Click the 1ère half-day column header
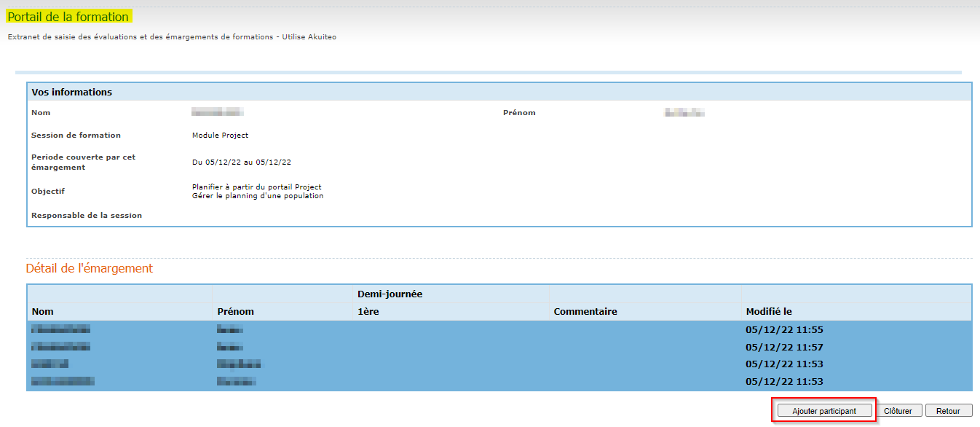Image resolution: width=980 pixels, height=427 pixels. pos(368,312)
